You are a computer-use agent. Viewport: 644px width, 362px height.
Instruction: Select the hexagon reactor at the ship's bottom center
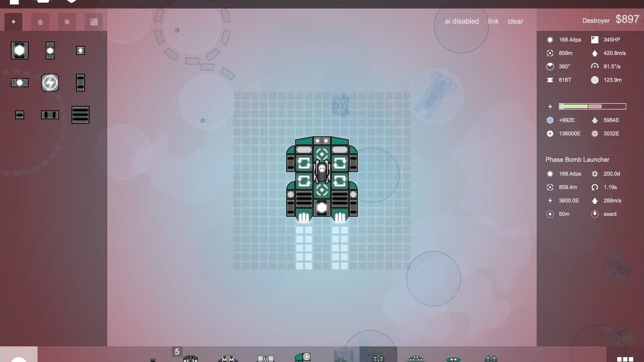tap(322, 208)
